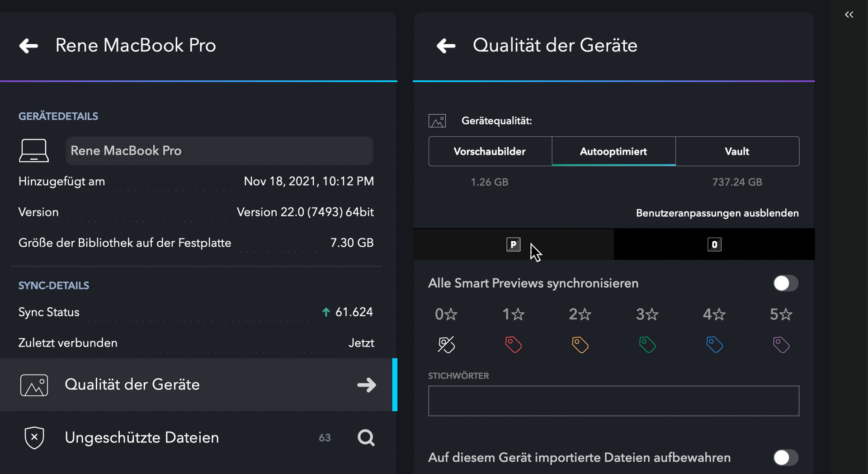868x474 pixels.
Task: Select the red color label tag
Action: click(x=513, y=345)
